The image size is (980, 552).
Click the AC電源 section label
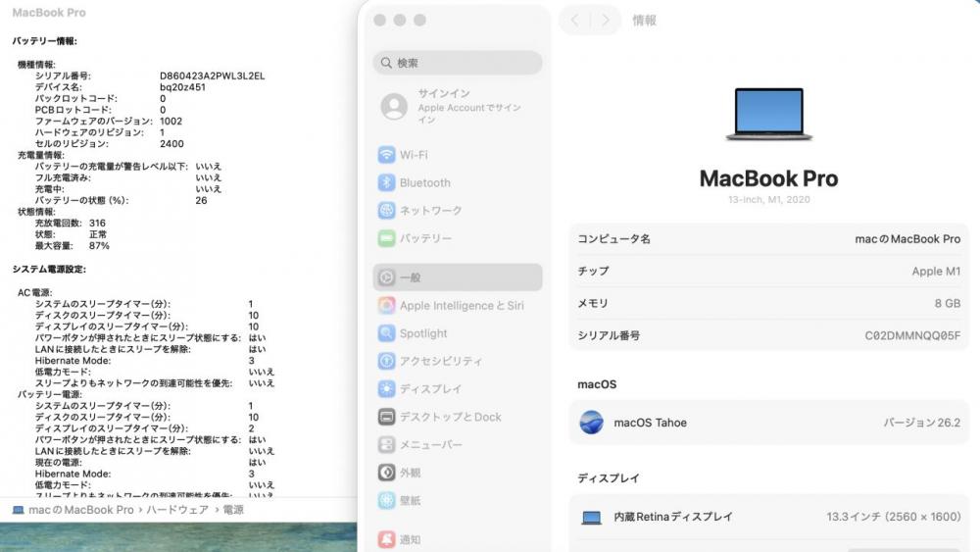(x=35, y=292)
